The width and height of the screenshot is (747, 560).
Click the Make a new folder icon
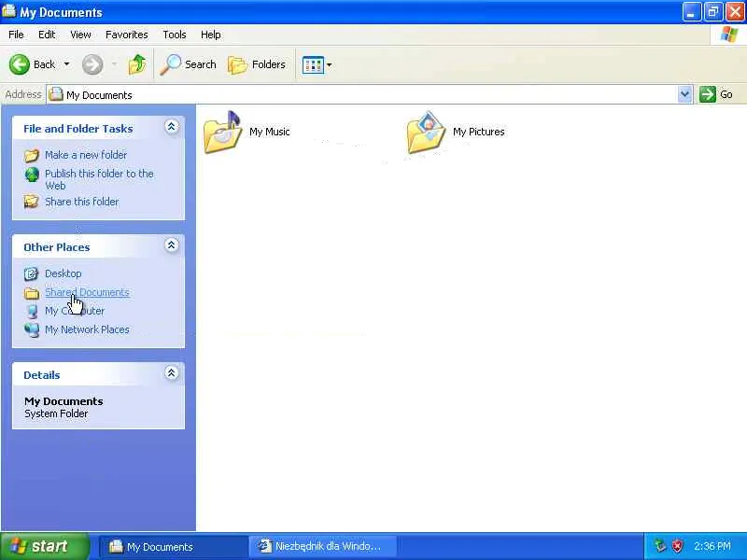pos(32,155)
